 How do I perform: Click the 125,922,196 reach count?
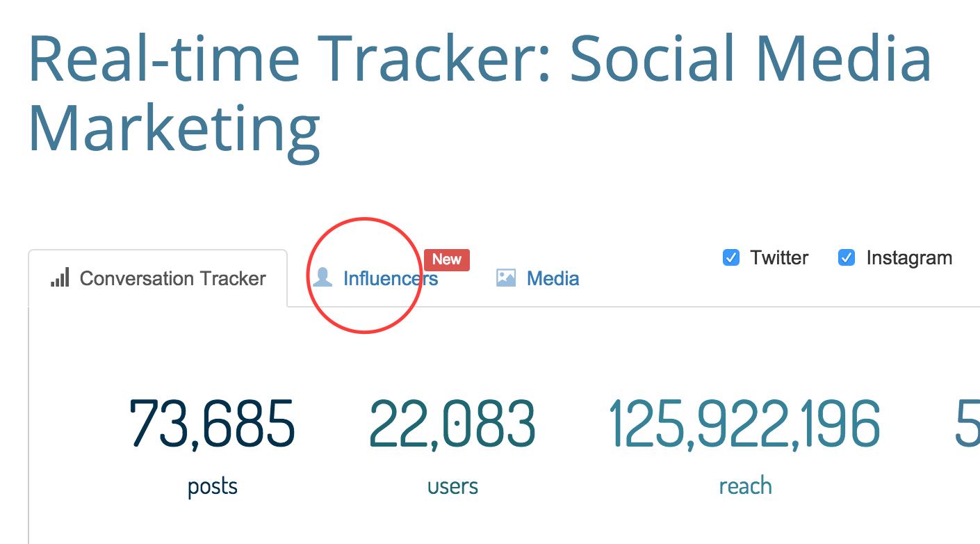coord(745,424)
